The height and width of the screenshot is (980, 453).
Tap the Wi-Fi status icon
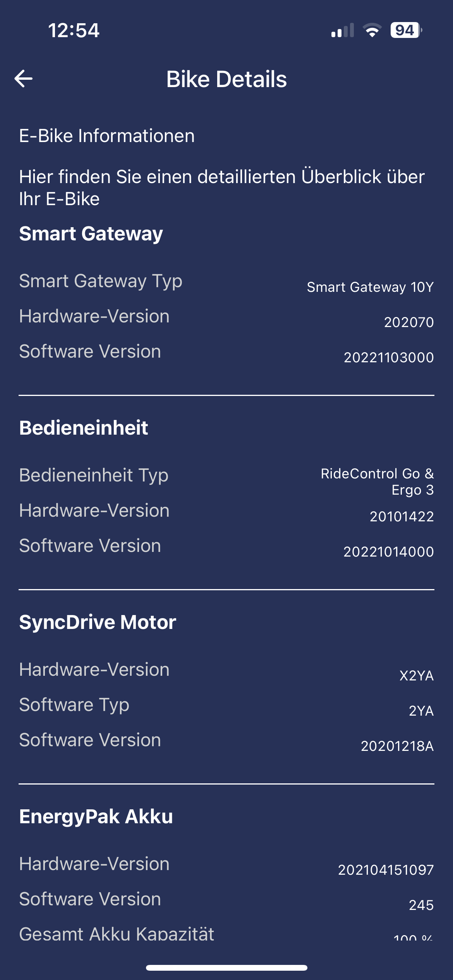(x=372, y=30)
